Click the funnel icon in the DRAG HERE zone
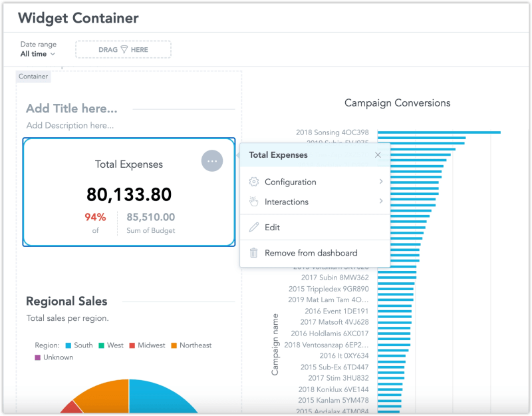Screen dimensions: 532x416 [x=126, y=49]
